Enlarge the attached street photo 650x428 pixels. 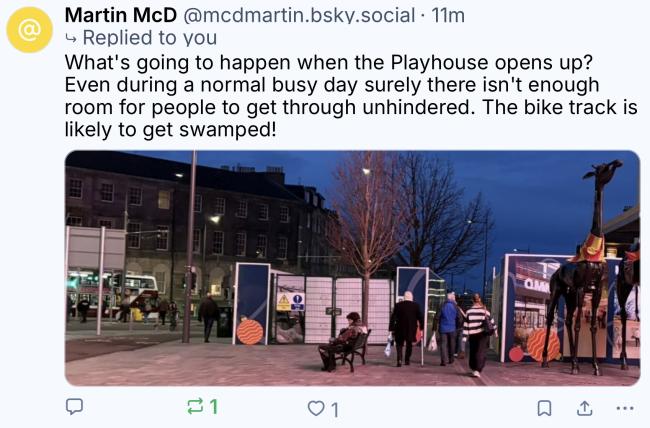(x=352, y=268)
